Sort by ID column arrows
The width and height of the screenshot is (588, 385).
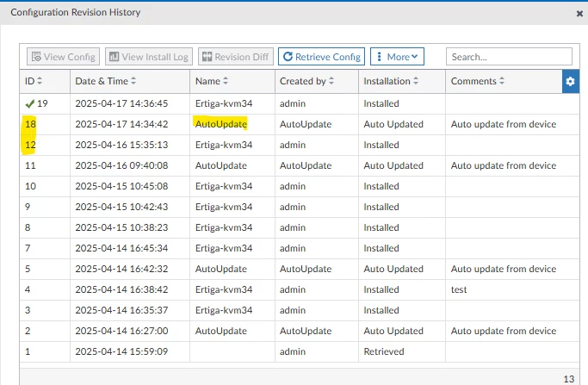pyautogui.click(x=40, y=81)
